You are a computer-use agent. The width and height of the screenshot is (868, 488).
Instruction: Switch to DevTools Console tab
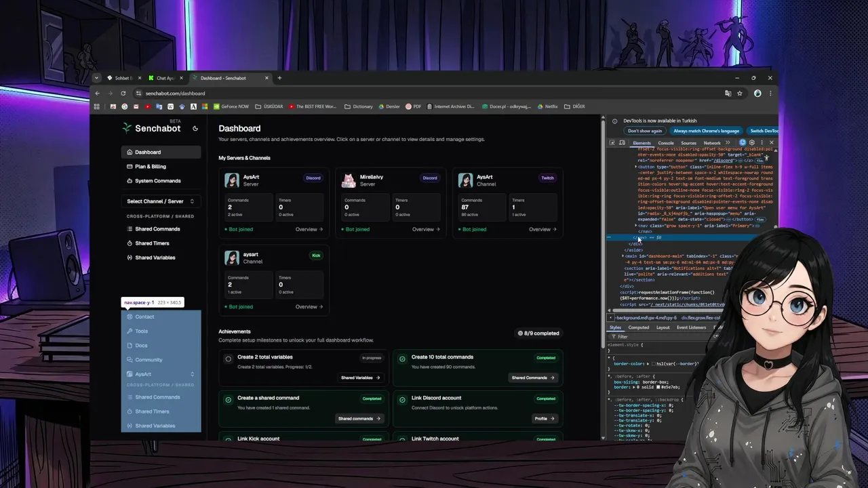pos(666,143)
